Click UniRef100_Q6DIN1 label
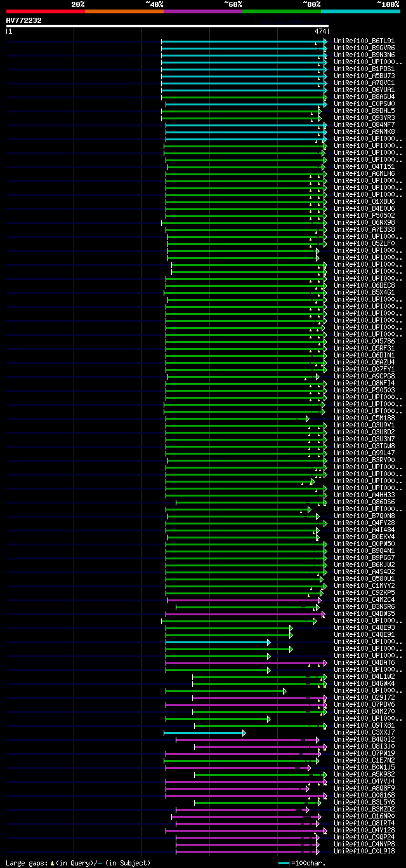Viewport: 406px width, 868px height. (365, 355)
